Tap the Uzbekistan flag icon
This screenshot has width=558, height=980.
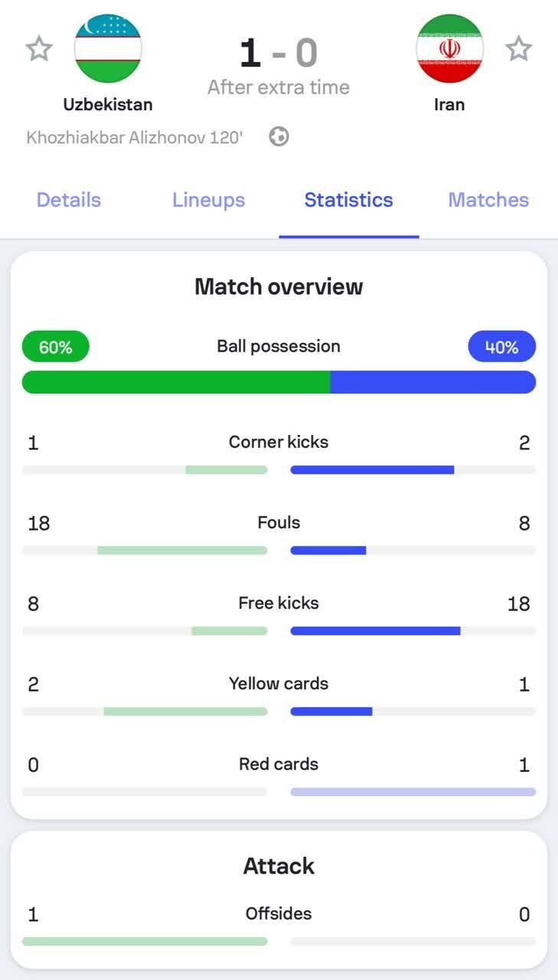coord(108,48)
